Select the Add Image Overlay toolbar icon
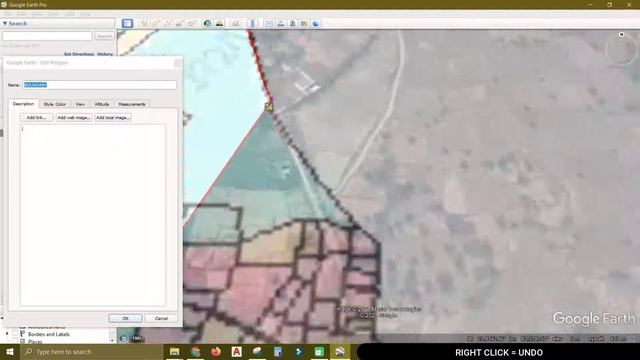The width and height of the screenshot is (640, 360). pos(179,23)
